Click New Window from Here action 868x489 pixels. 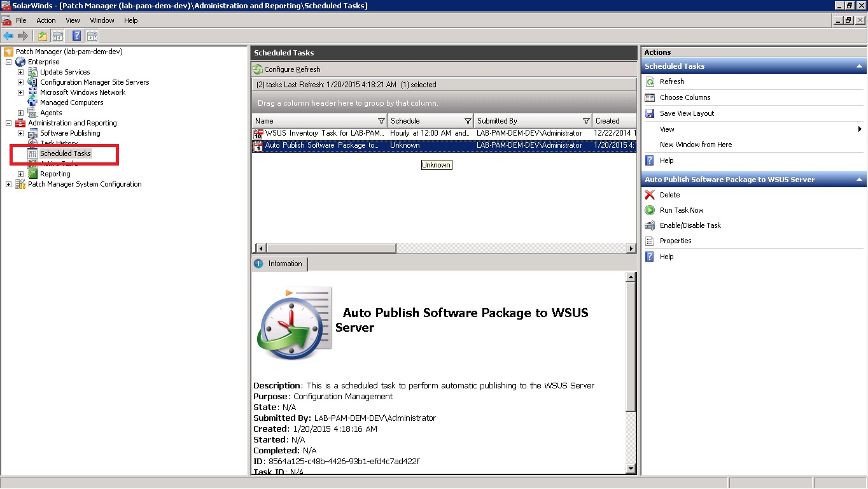click(696, 145)
